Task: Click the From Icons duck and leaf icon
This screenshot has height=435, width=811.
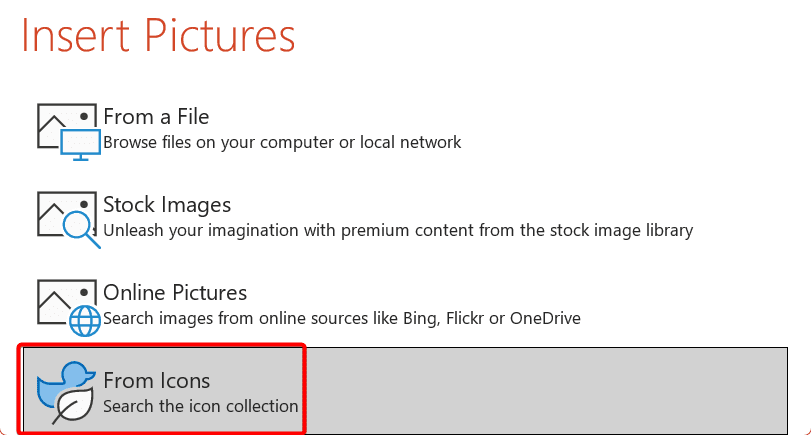Action: [x=66, y=393]
